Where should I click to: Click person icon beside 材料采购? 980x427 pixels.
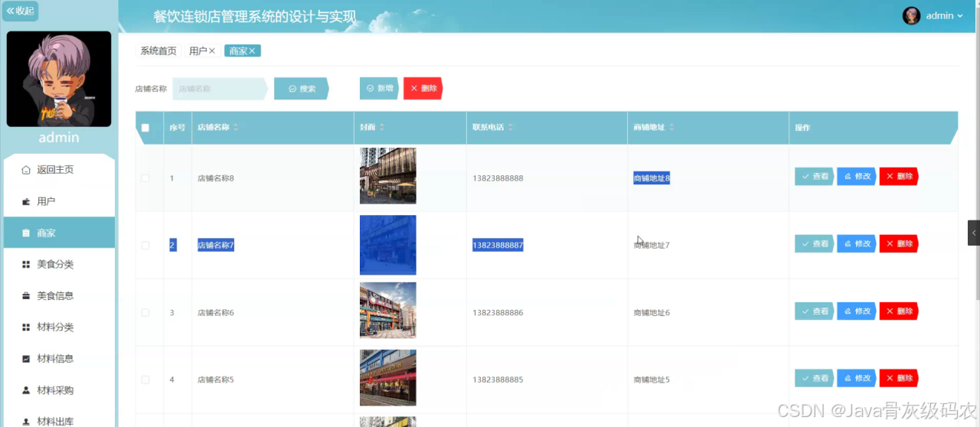pos(26,390)
